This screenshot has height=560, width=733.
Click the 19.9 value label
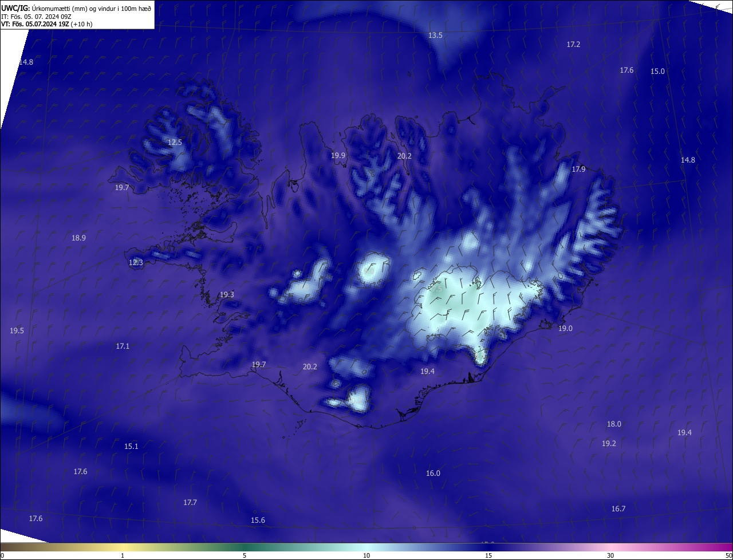point(338,156)
